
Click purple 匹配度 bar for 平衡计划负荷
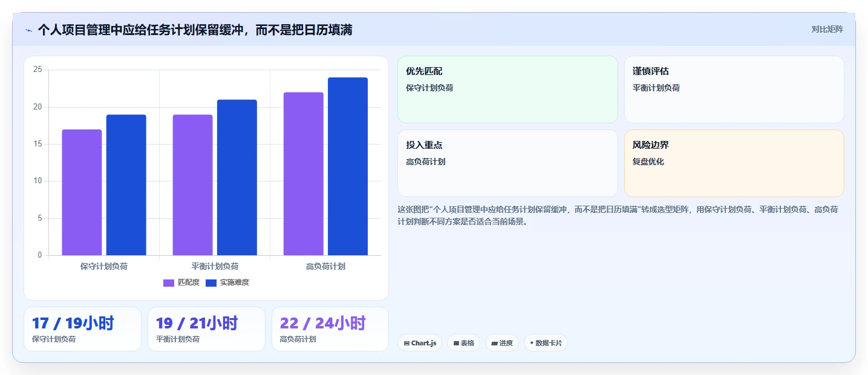coord(192,185)
